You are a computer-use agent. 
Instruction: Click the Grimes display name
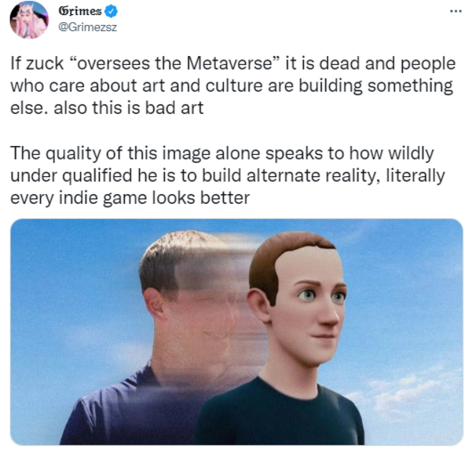80,11
